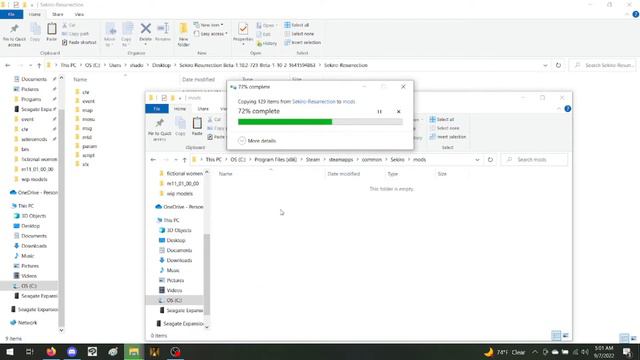Switch to Home tab in Sekiro Resurrection window
This screenshot has height=360, width=640.
(35, 14)
